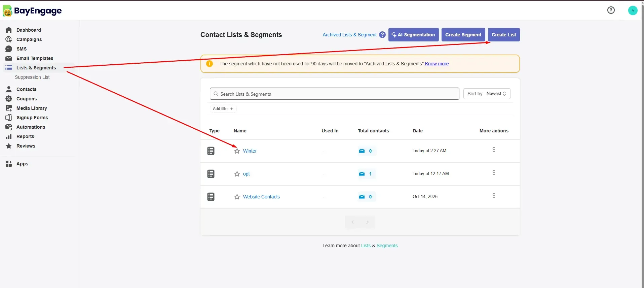Image resolution: width=644 pixels, height=288 pixels.
Task: Click the BayEngage logo
Action: (x=32, y=11)
